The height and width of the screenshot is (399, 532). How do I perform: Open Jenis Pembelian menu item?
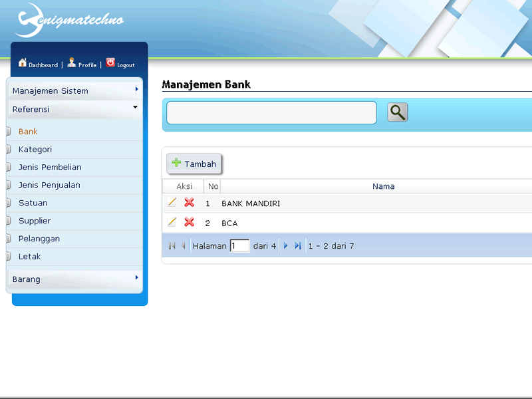point(50,168)
